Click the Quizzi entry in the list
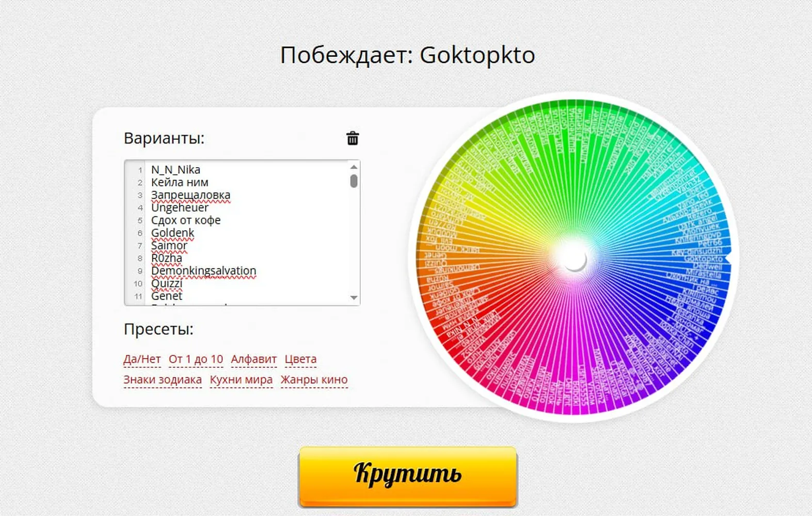 tap(166, 283)
